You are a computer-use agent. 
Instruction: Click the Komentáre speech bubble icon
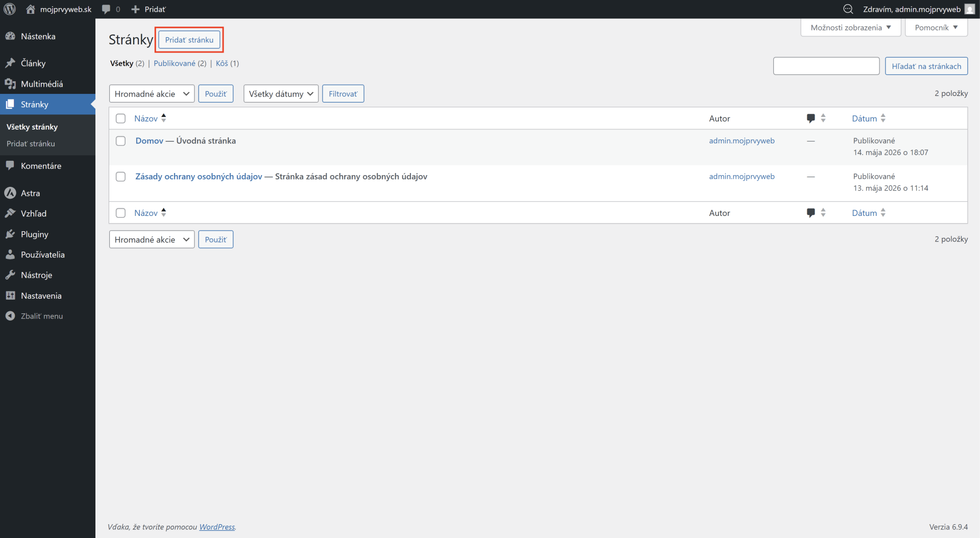point(10,165)
